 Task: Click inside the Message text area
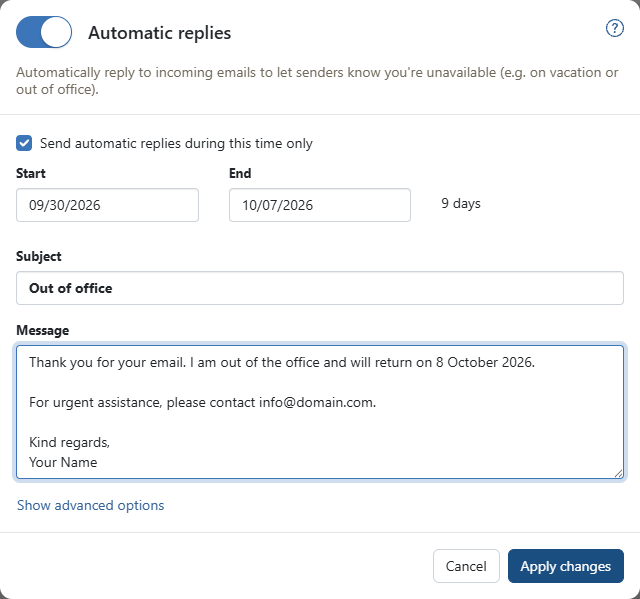pos(320,412)
